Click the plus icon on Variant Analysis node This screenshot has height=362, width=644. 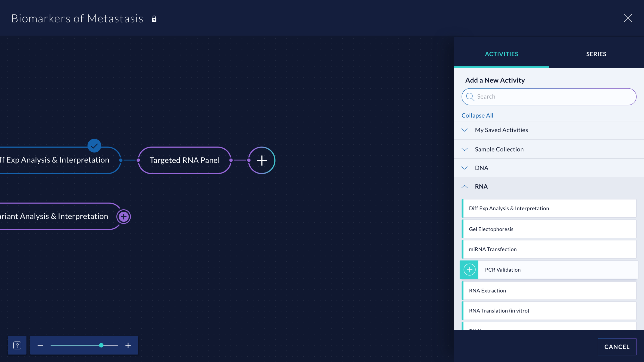point(124,216)
